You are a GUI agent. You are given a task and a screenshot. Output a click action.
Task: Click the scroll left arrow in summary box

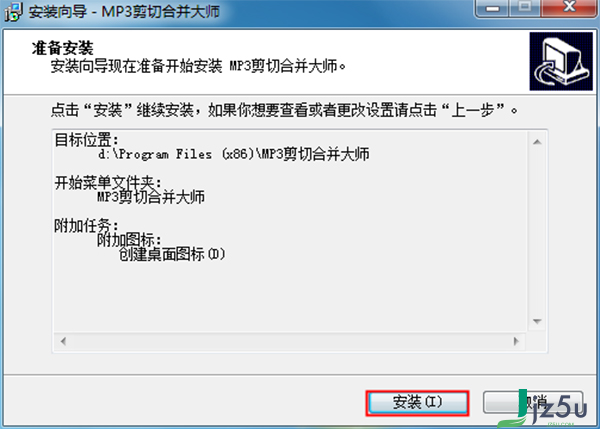click(63, 341)
